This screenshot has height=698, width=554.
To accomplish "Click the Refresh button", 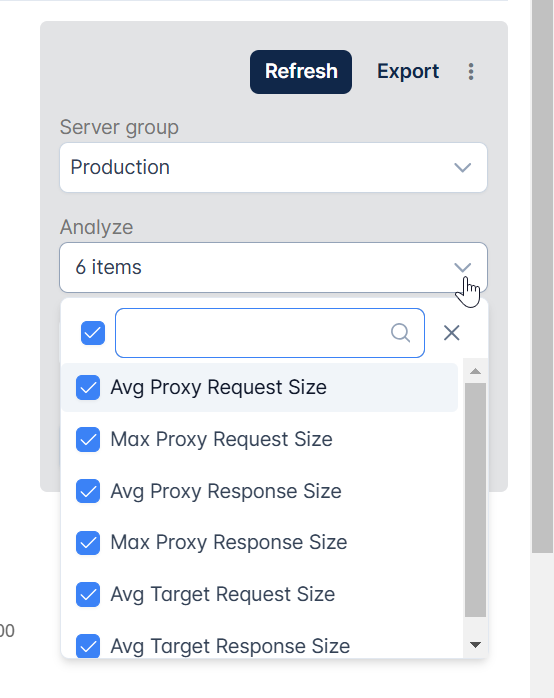I will [x=301, y=72].
